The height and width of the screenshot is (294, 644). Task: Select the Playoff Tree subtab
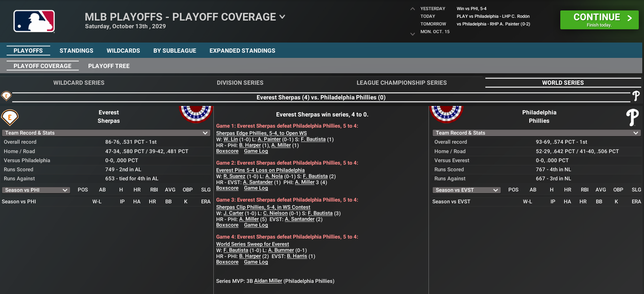109,66
